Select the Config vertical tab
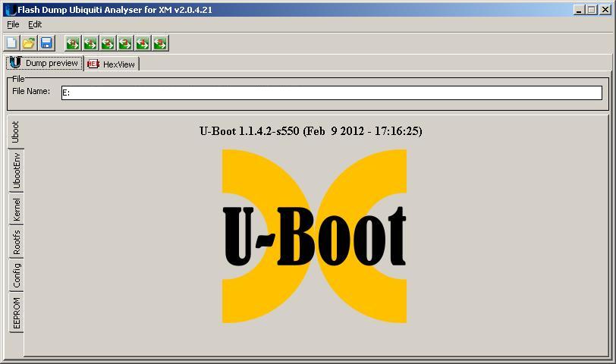 pyautogui.click(x=16, y=275)
